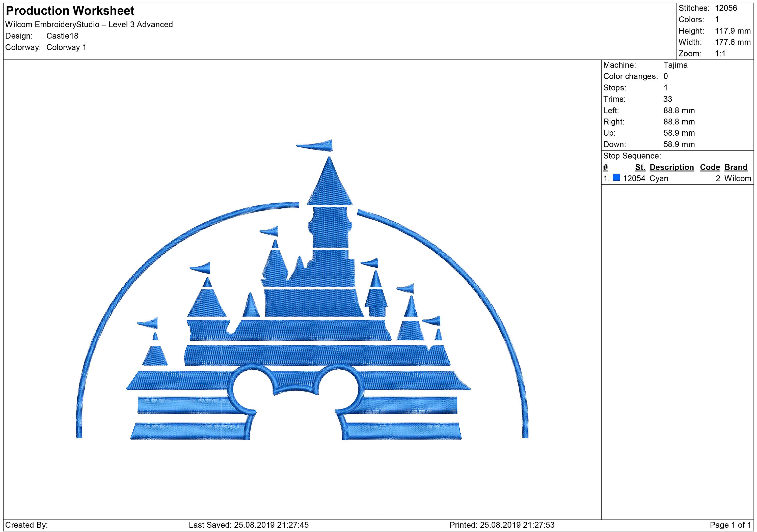The height and width of the screenshot is (532, 757).
Task: Click the "Brand" column header
Action: 737,167
